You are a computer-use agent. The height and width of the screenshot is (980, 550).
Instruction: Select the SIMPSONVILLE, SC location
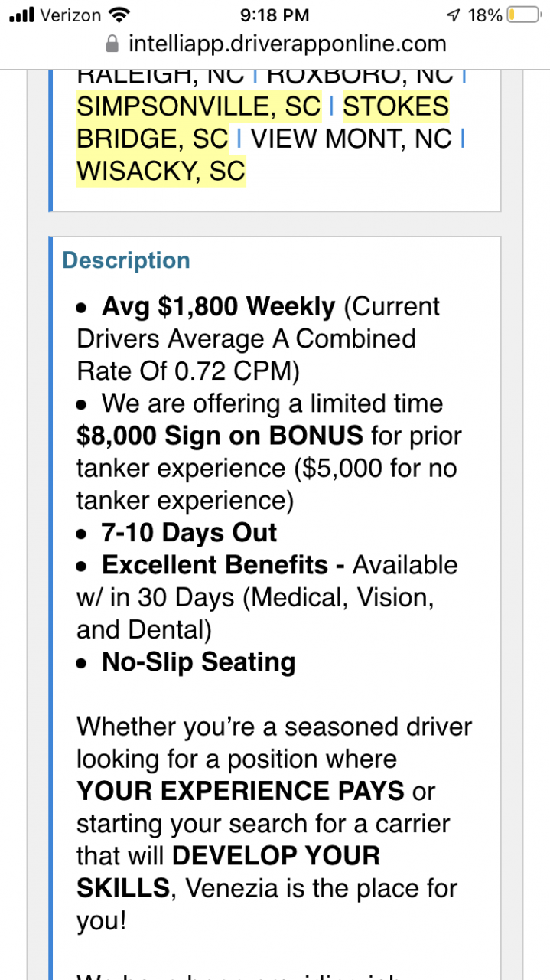[x=199, y=106]
